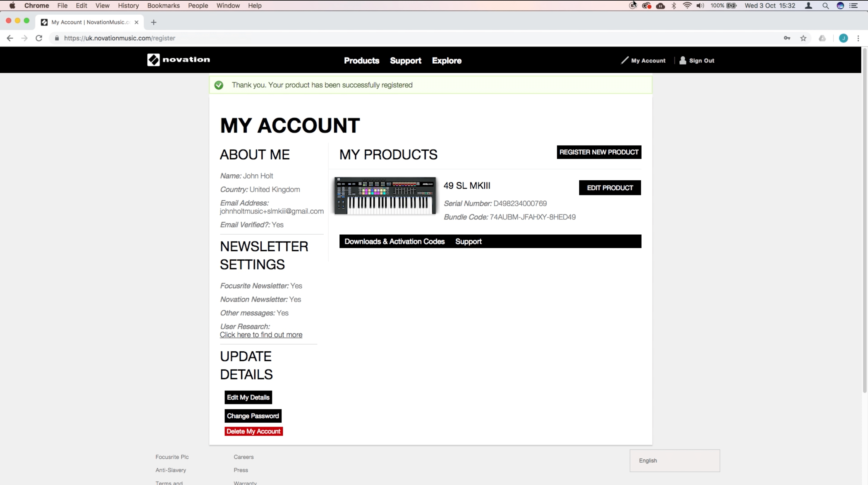Click the green success checkmark icon
The image size is (868, 485).
coord(219,85)
